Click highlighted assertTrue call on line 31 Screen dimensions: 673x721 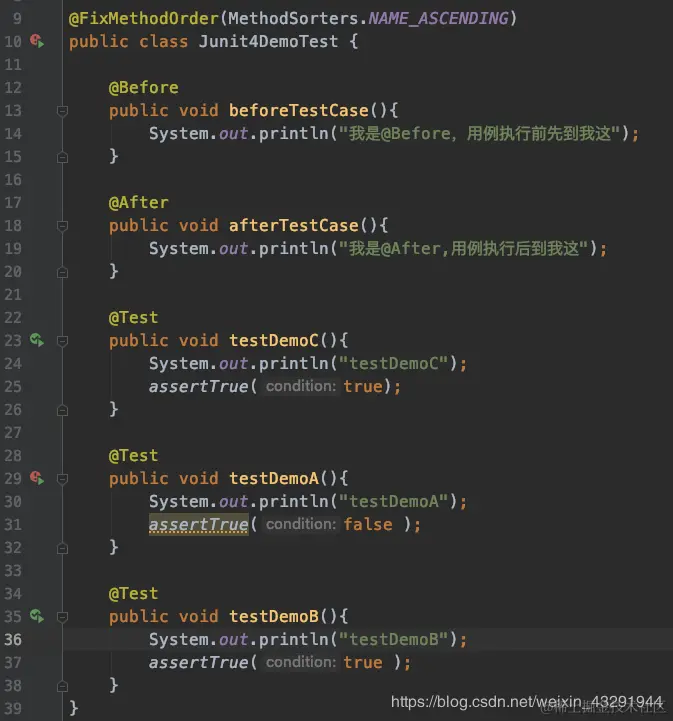tap(199, 524)
